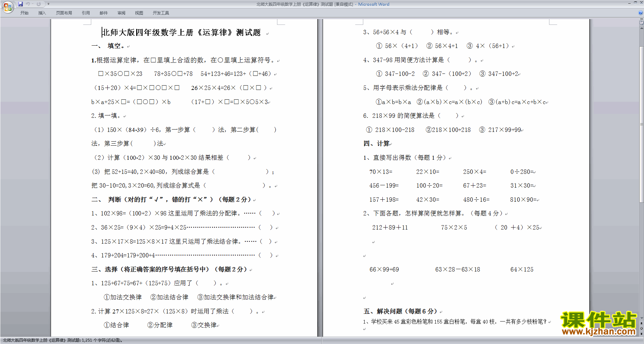This screenshot has width=644, height=344.
Task: Save document with floppy disk icon
Action: click(21, 4)
